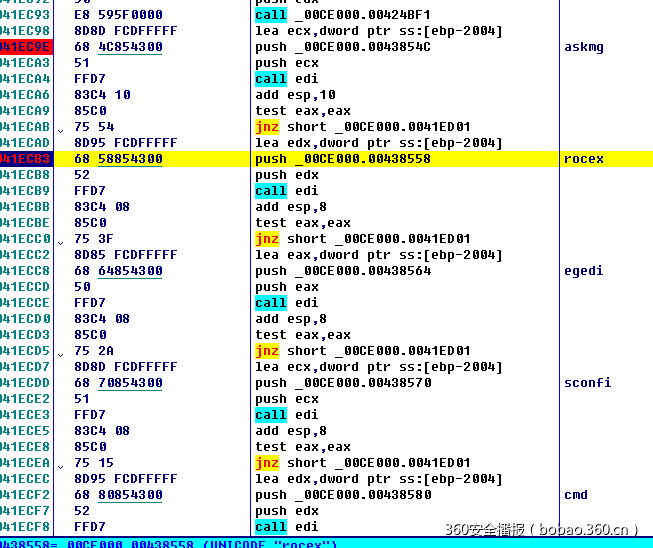The width and height of the screenshot is (653, 548).
Task: Click the "egedi" comment
Action: coord(584,271)
